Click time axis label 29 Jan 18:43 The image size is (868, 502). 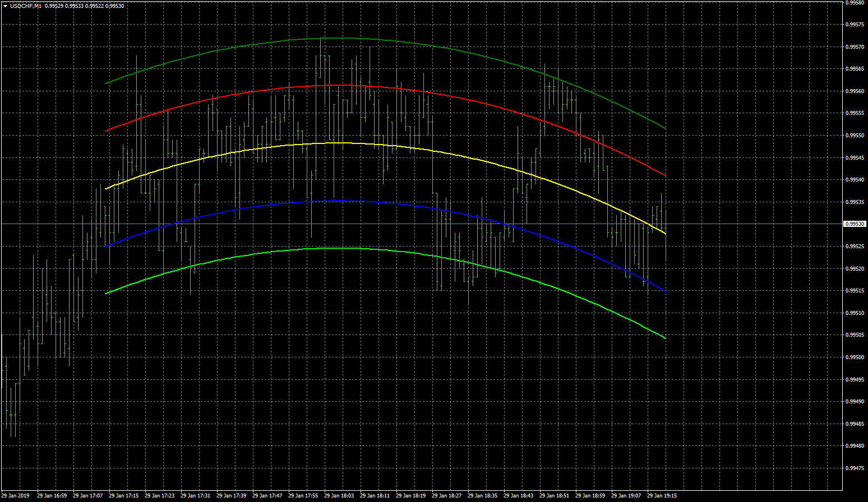(519, 496)
